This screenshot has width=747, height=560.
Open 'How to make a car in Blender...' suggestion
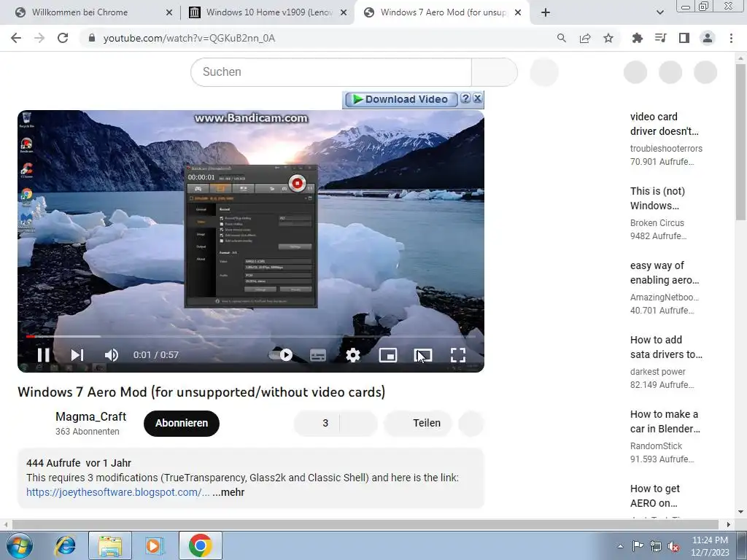coord(665,421)
